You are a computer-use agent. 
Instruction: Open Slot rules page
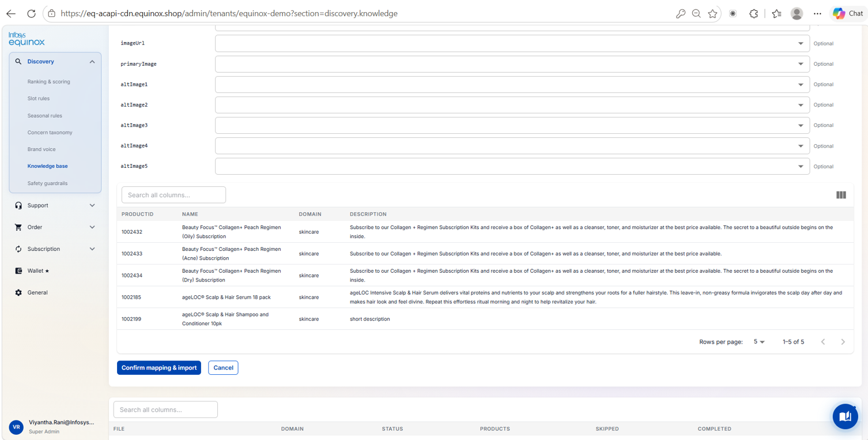(39, 99)
